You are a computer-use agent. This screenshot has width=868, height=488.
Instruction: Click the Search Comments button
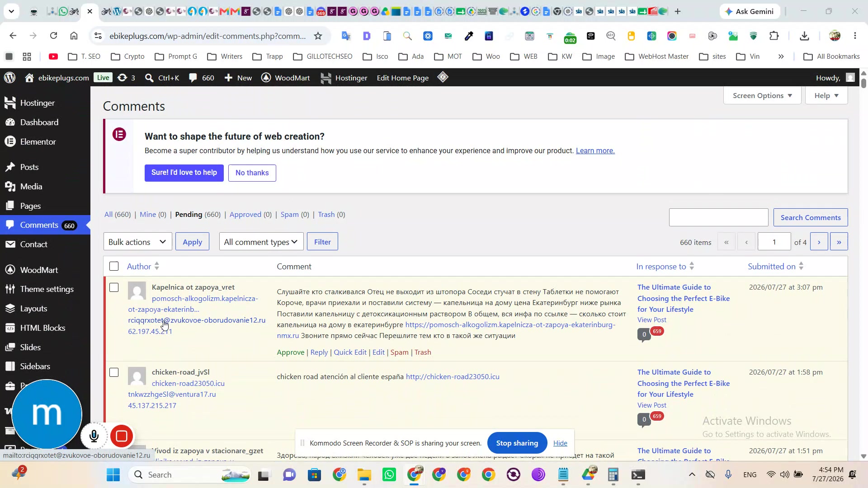coord(811,217)
